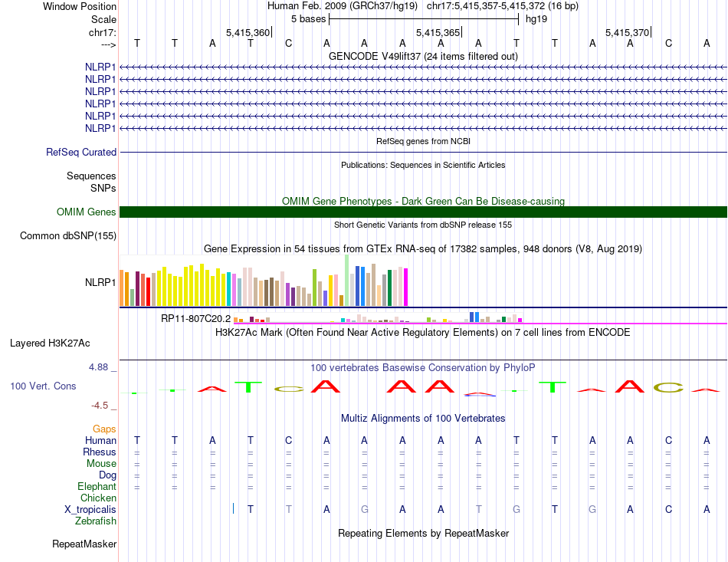Select the bottom NLRP1 transcript label
Viewport: 728px width, 562px height.
[100, 128]
